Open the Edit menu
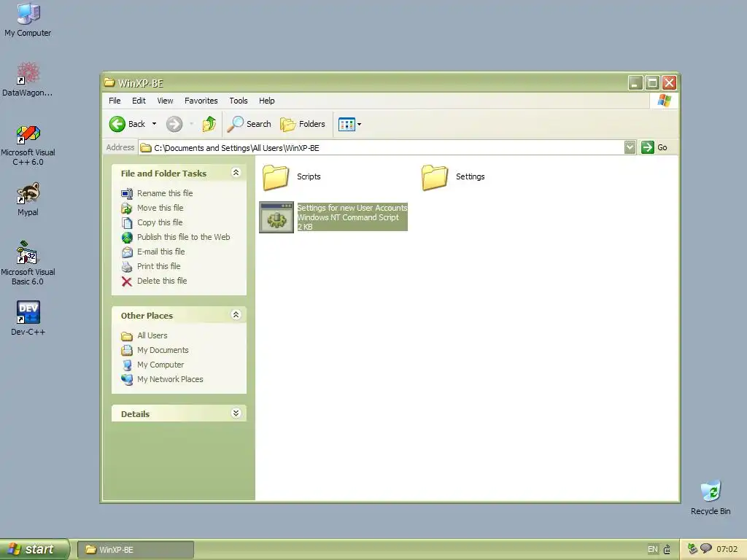 pos(139,101)
